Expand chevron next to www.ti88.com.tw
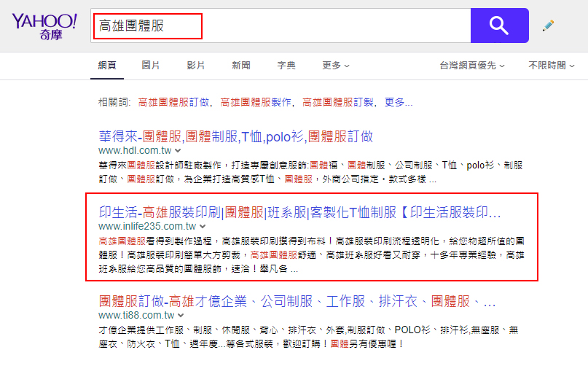 pos(181,315)
